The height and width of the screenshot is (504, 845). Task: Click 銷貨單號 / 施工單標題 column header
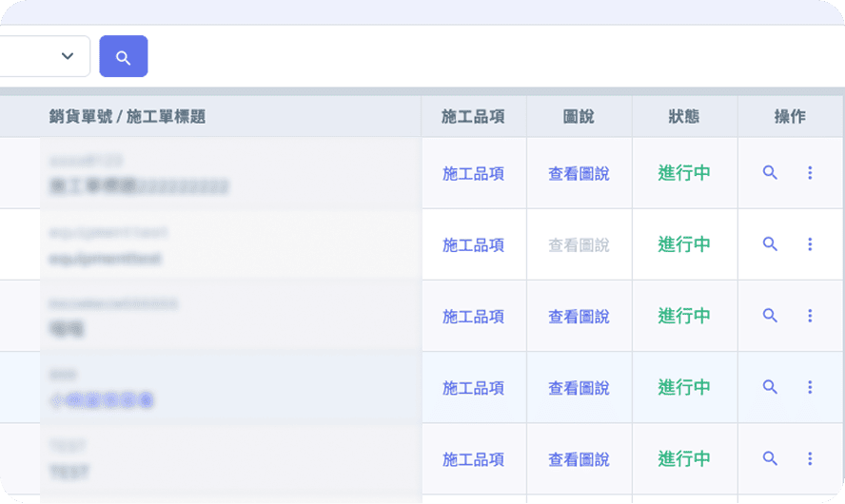128,116
